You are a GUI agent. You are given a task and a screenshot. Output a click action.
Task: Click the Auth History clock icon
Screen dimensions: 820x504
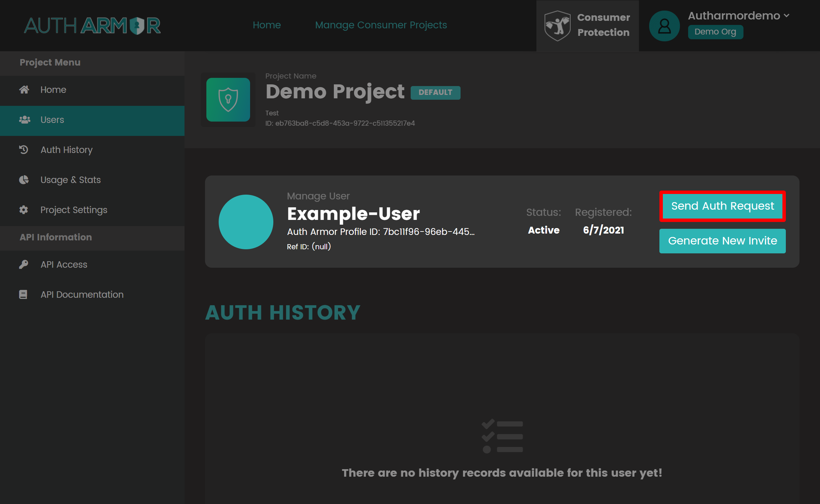pyautogui.click(x=24, y=150)
